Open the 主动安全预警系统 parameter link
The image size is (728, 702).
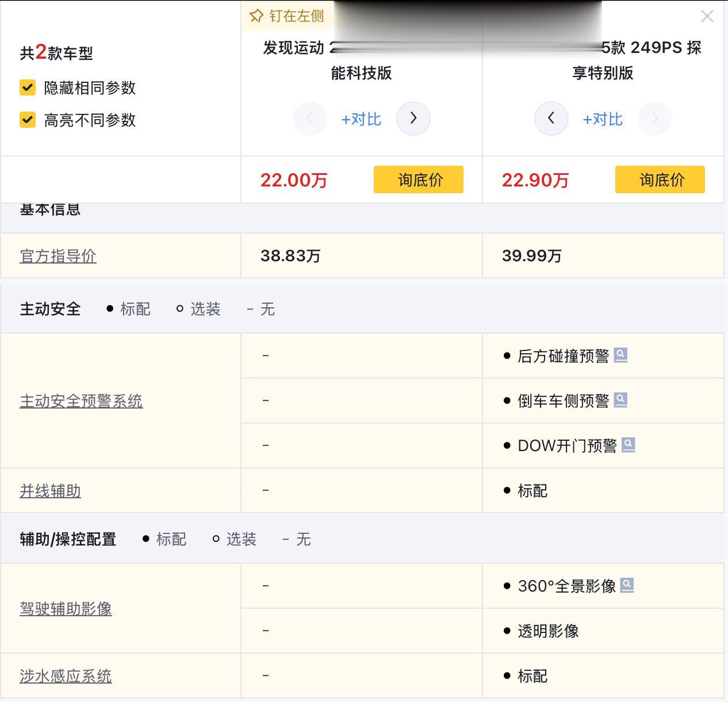(81, 401)
